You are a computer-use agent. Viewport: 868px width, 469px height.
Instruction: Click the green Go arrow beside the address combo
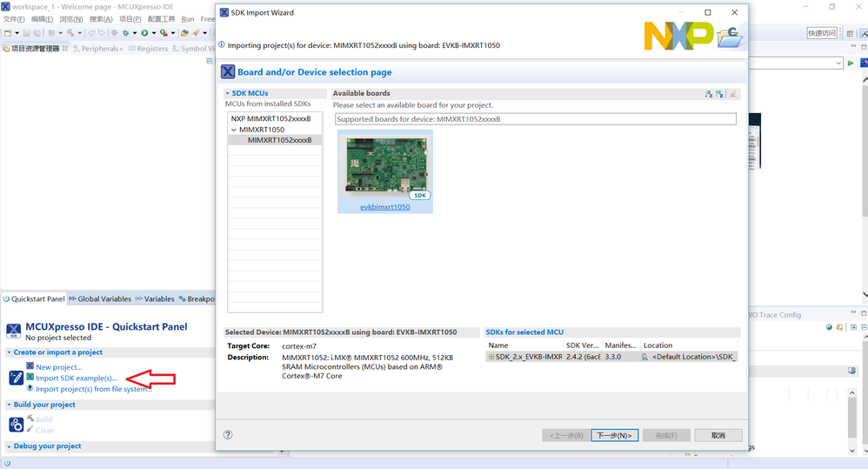pyautogui.click(x=851, y=64)
